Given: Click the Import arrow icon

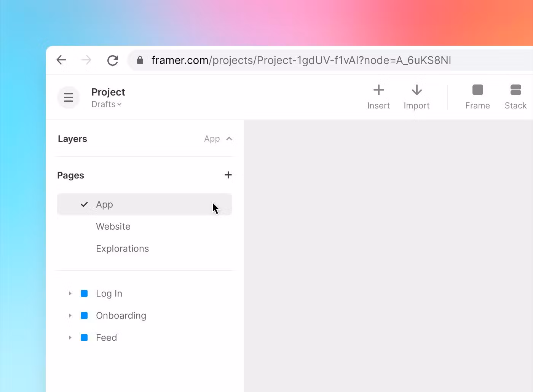Looking at the screenshot, I should coord(417,91).
